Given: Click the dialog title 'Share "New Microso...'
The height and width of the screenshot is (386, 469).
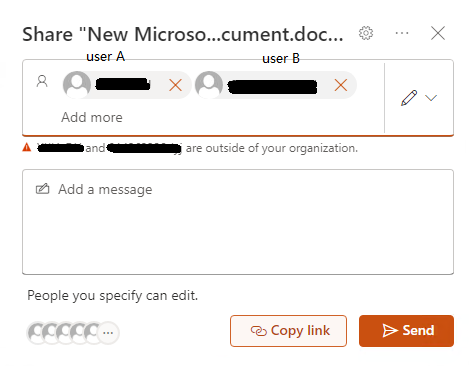Looking at the screenshot, I should click(x=183, y=34).
